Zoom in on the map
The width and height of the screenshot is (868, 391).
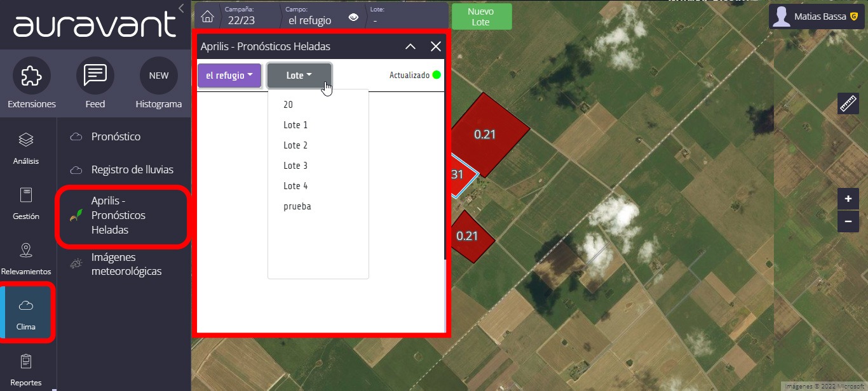(848, 199)
